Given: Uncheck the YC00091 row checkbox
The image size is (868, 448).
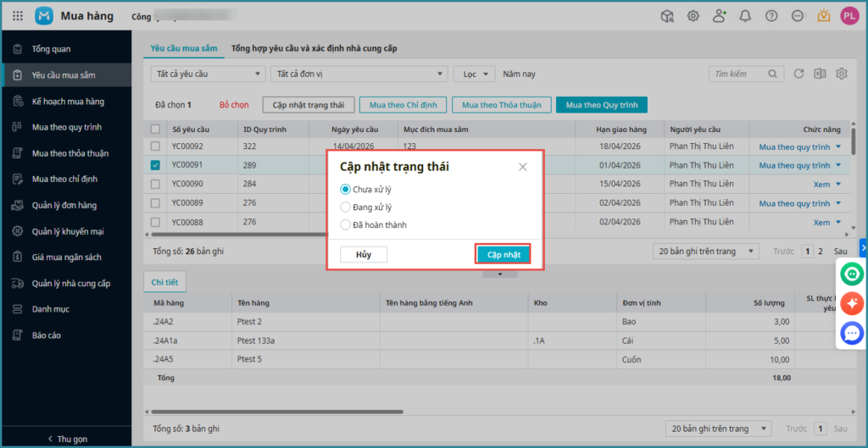Looking at the screenshot, I should (x=156, y=165).
